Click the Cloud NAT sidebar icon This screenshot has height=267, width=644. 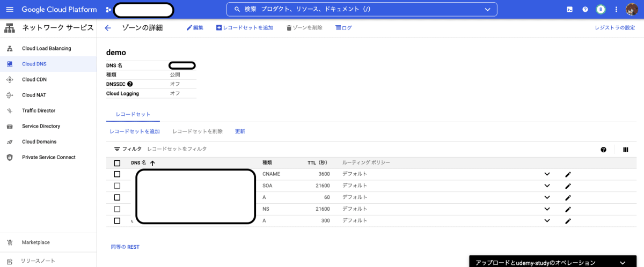9,95
